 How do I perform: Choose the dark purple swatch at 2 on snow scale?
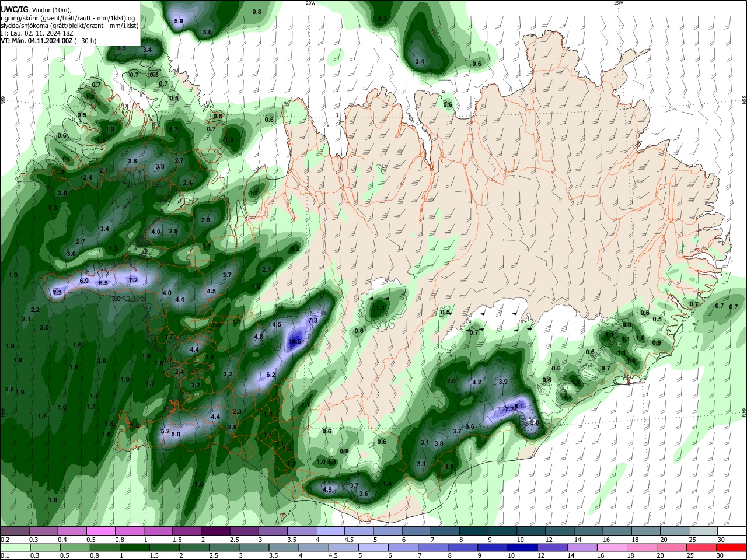pos(215,531)
